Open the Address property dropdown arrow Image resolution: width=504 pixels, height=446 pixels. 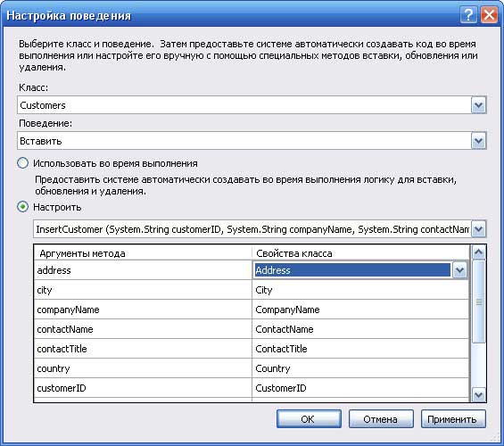(x=459, y=270)
